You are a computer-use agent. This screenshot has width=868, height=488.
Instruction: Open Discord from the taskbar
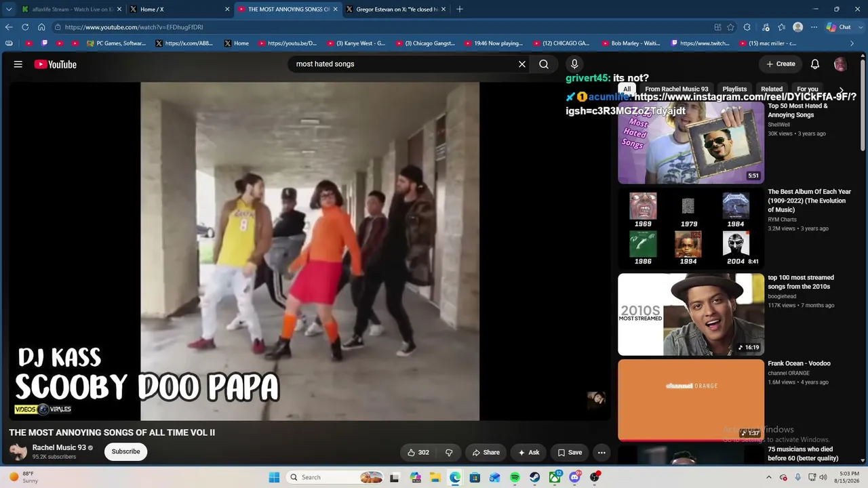pos(575,478)
